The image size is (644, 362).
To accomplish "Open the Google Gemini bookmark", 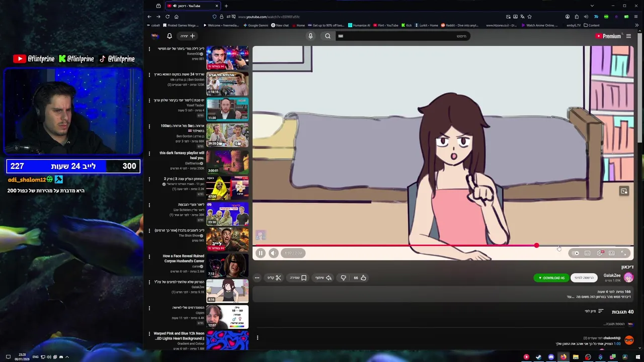I will click(256, 25).
